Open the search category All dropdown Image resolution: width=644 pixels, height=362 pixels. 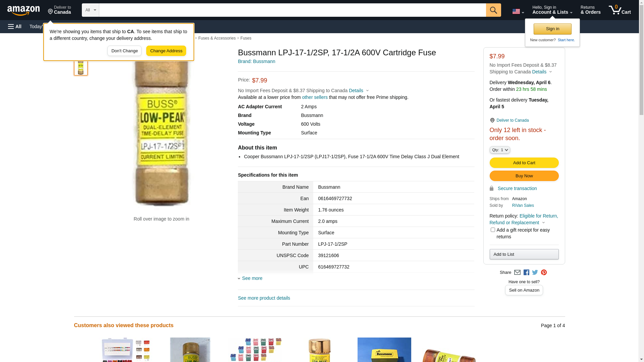[90, 10]
